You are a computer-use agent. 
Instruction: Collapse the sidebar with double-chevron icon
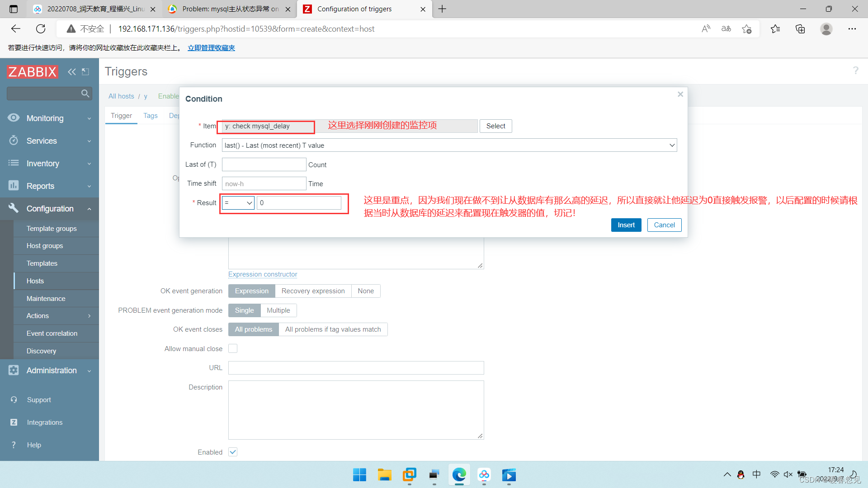[x=72, y=72]
